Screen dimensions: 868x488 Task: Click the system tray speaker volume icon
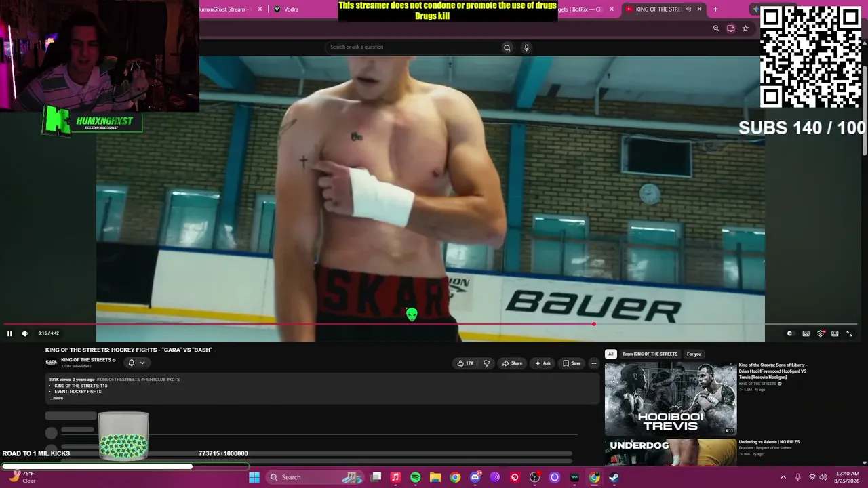pyautogui.click(x=823, y=477)
